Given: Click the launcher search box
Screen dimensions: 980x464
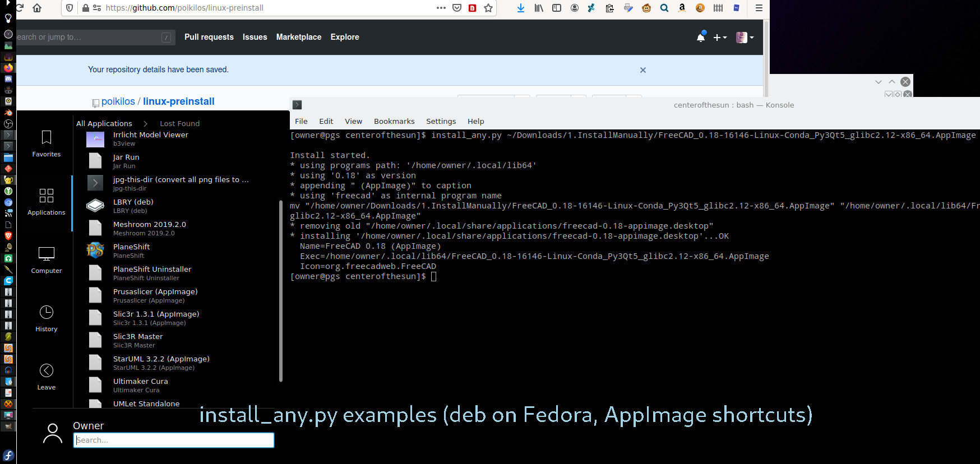Looking at the screenshot, I should (174, 440).
